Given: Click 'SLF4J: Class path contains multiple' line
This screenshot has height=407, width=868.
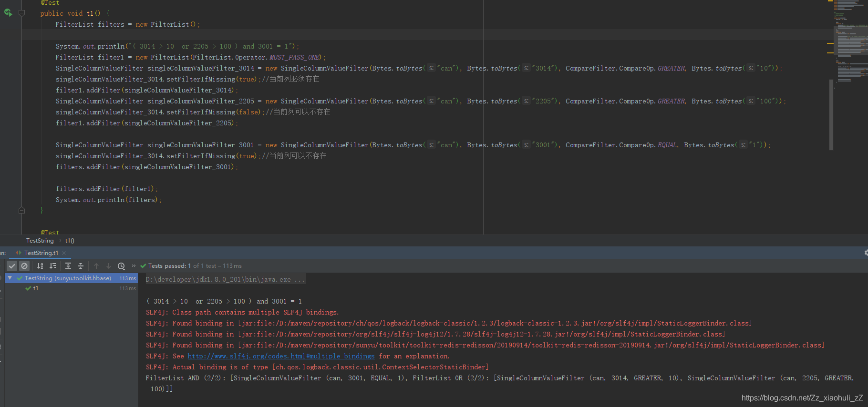Looking at the screenshot, I should click(x=242, y=312).
